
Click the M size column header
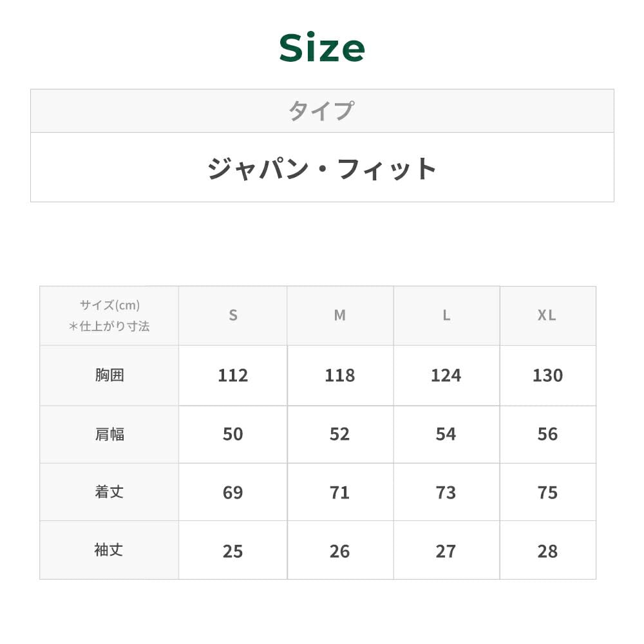[339, 315]
